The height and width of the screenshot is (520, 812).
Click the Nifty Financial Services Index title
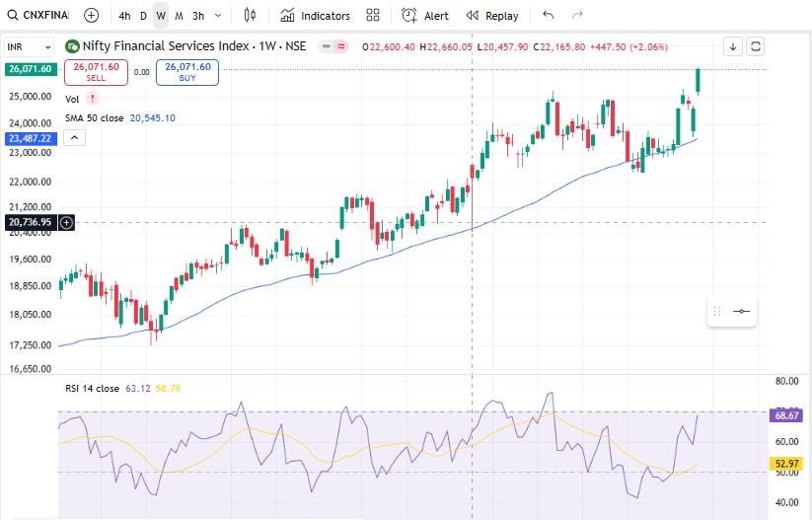pos(194,46)
